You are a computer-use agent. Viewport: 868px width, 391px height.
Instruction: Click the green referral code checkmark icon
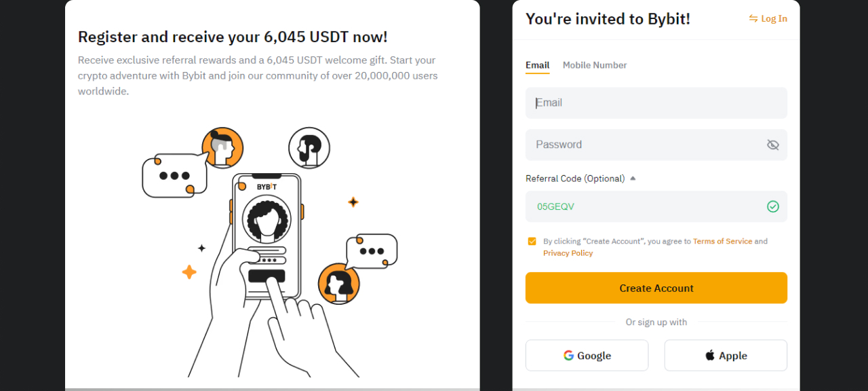point(772,206)
